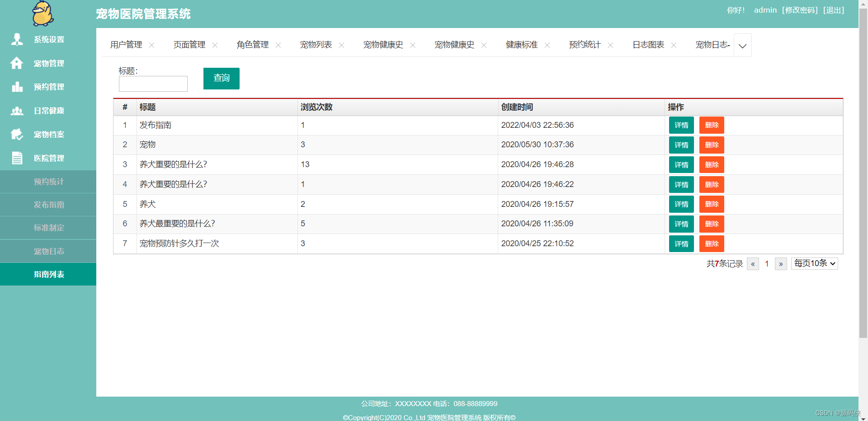Image resolution: width=868 pixels, height=421 pixels.
Task: Click the bar chart icon beside 预约管理
Action: (17, 87)
